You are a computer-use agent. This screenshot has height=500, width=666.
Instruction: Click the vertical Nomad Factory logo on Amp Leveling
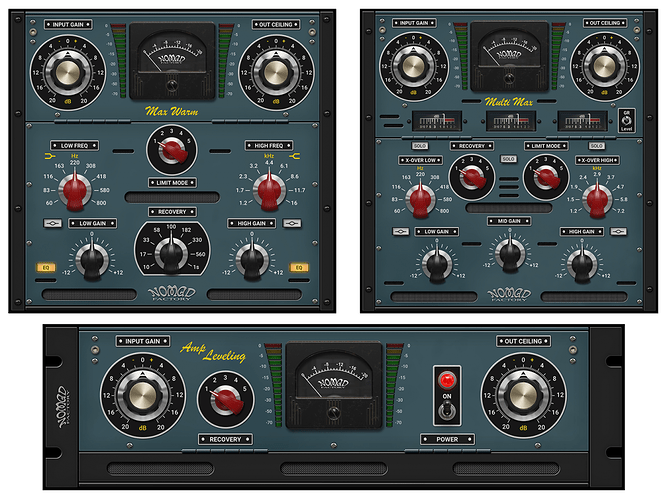click(x=62, y=407)
